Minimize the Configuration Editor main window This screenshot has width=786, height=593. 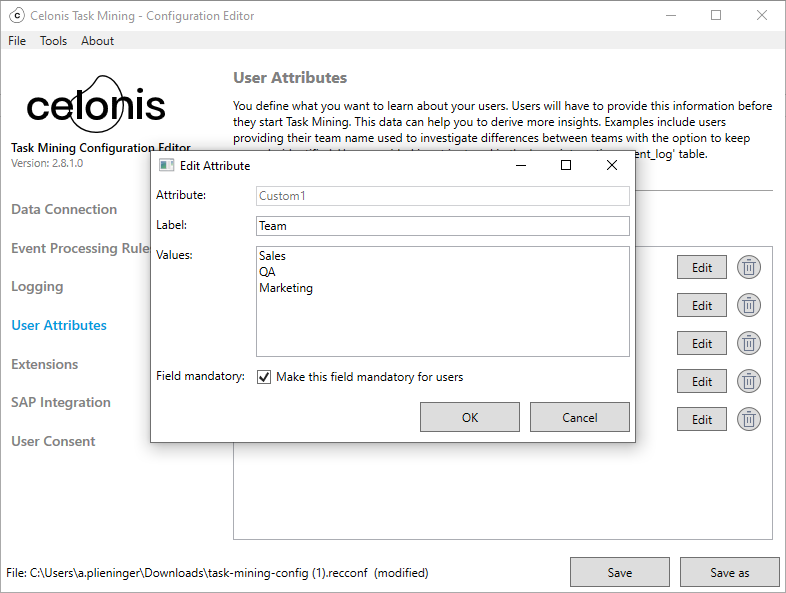(671, 16)
